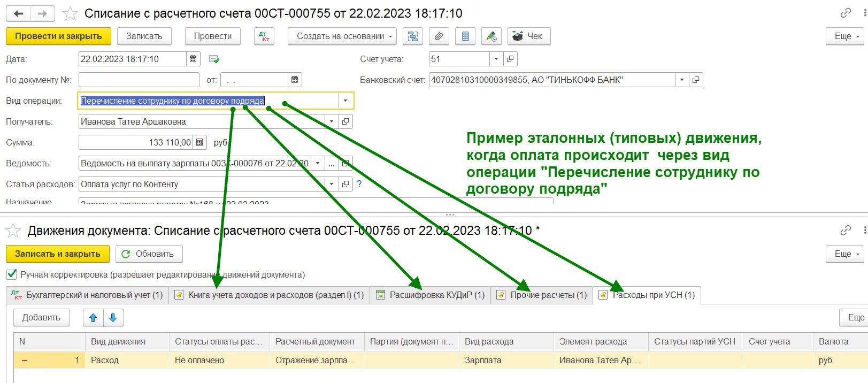Click the back navigation arrow
This screenshot has width=868, height=383.
[x=19, y=13]
